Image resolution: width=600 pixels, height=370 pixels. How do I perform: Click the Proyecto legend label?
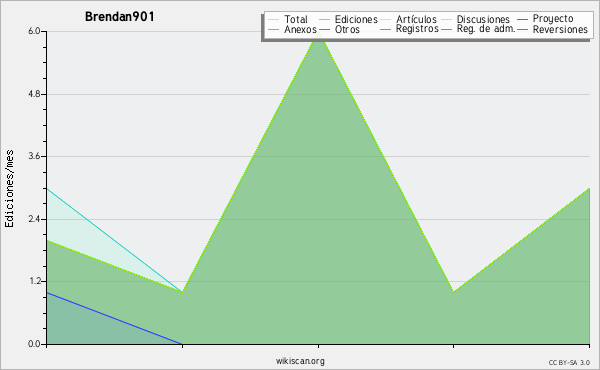(x=553, y=19)
